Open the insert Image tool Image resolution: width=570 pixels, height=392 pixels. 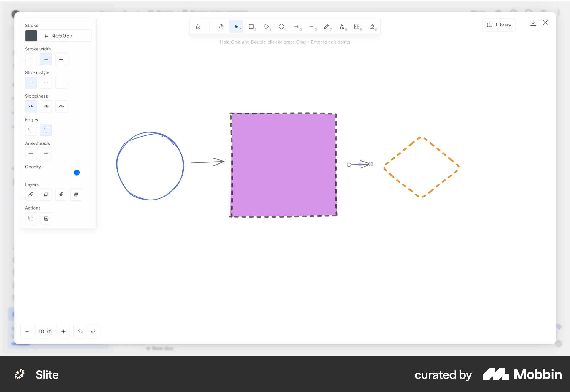click(357, 26)
